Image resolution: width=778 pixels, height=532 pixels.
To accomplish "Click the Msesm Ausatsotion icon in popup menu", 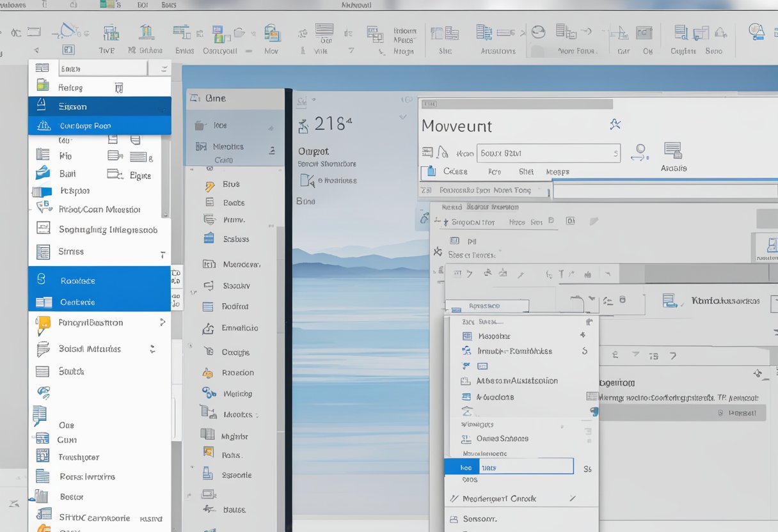I will point(466,381).
